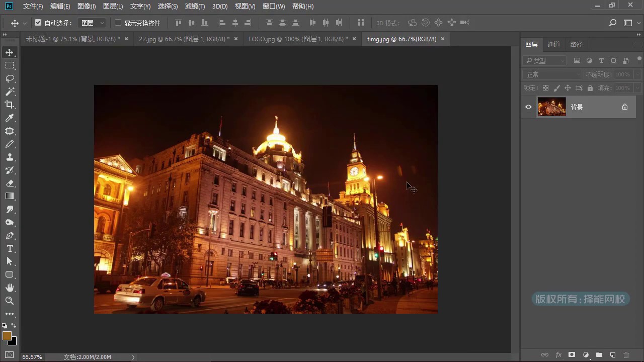Expand the status bar info arrow
Viewport: 644px width, 362px height.
(x=133, y=357)
